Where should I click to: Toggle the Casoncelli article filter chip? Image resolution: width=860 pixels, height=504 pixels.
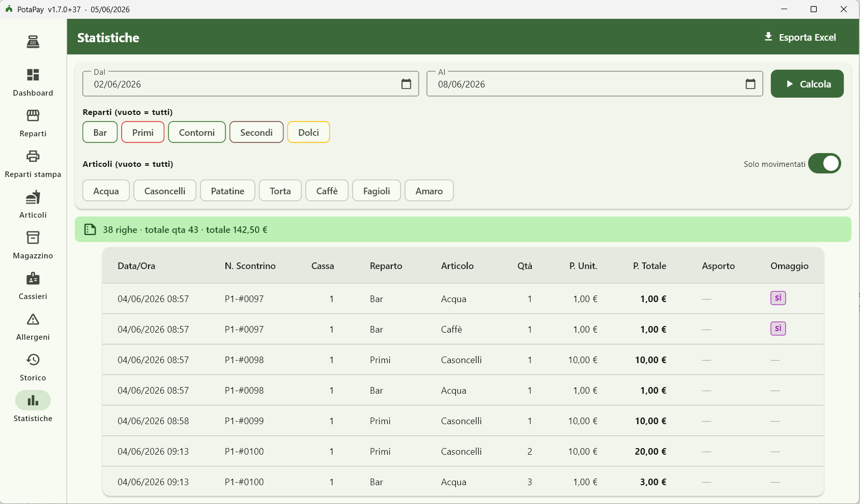tap(165, 191)
